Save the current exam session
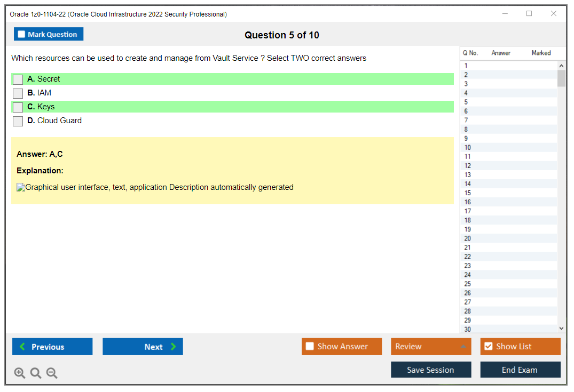This screenshot has width=574, height=392. (431, 370)
